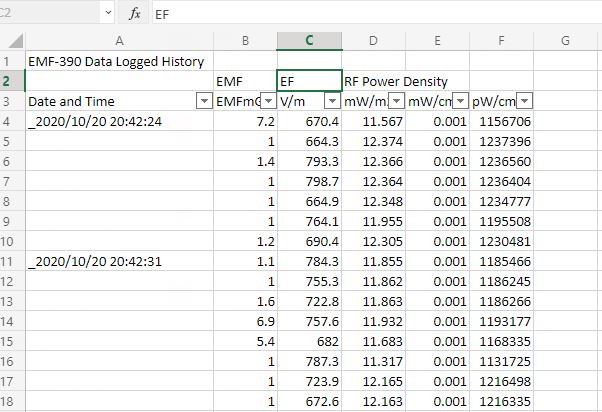Click the 'EMF' cell in row 2

click(245, 81)
